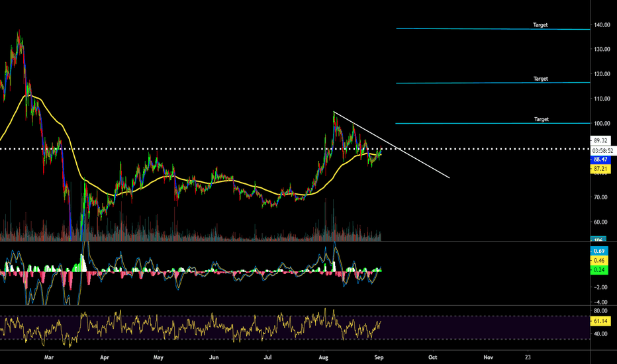This screenshot has height=364, width=617.
Task: Select the white dotted horizontal price line
Action: 295,149
